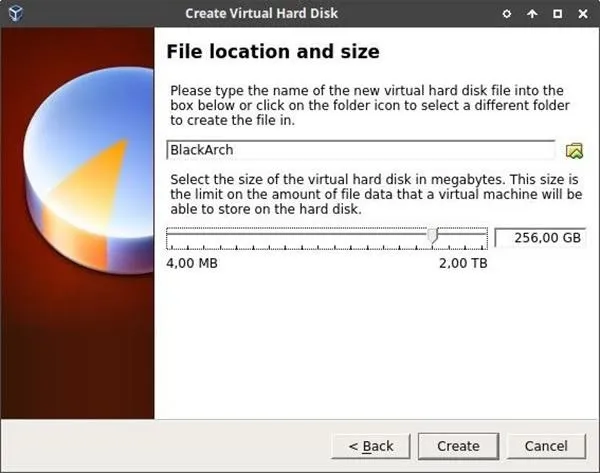Click the BlackArch file name field

361,150
